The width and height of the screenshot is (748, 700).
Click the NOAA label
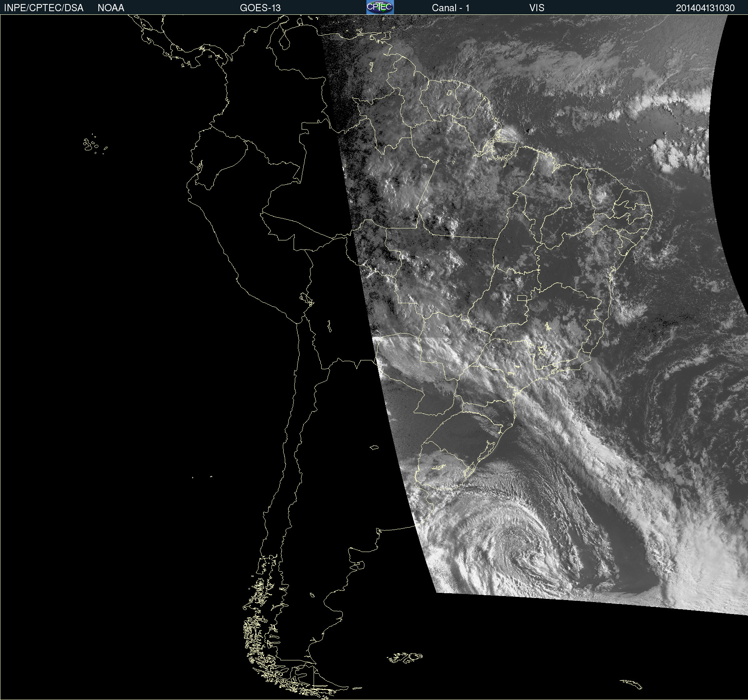coord(111,8)
